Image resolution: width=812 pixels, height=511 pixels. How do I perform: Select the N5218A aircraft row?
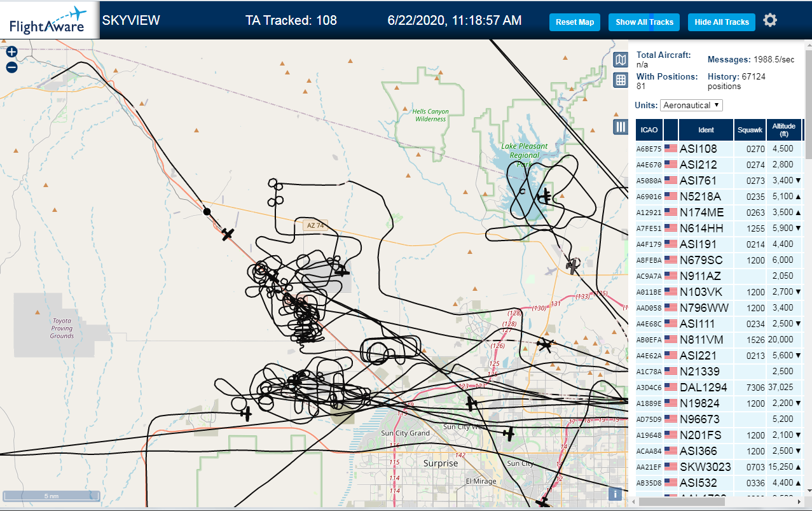coord(719,197)
